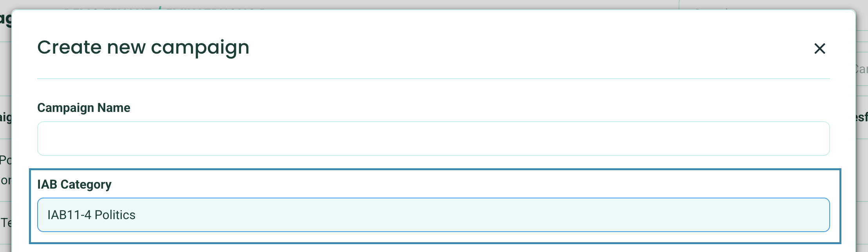Close the Create new campaign dialog
Viewport: 868px width, 252px height.
(x=819, y=49)
